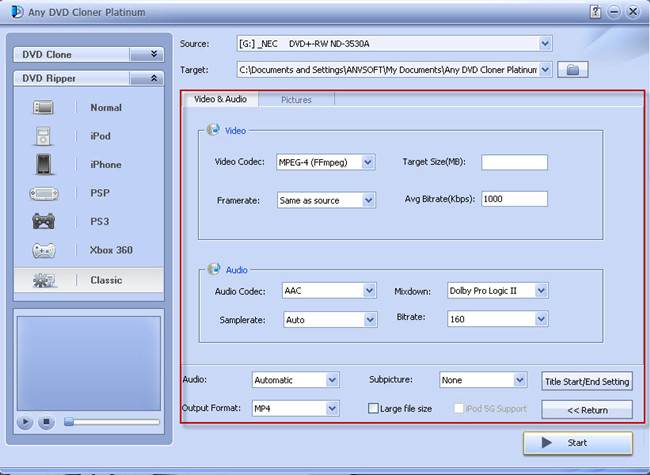Minimize the Any DVD Cloner window
Viewport: 650px width, 475px height.
614,12
